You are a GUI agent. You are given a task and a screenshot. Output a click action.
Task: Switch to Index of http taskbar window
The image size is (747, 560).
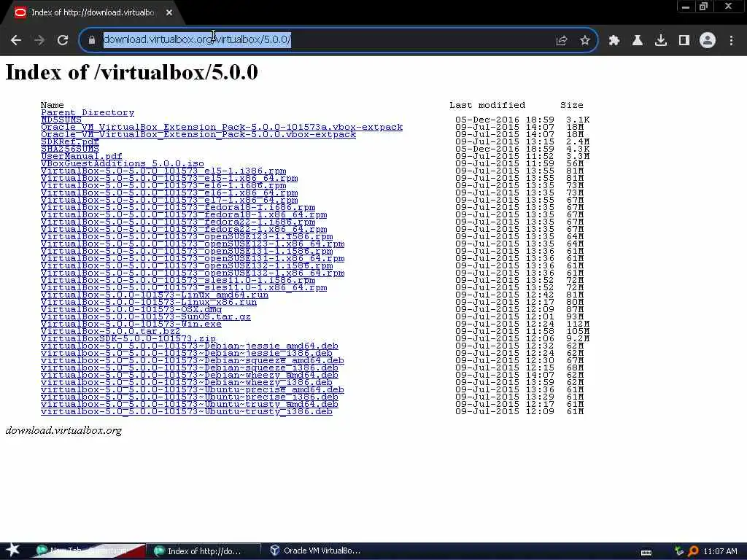(x=204, y=551)
